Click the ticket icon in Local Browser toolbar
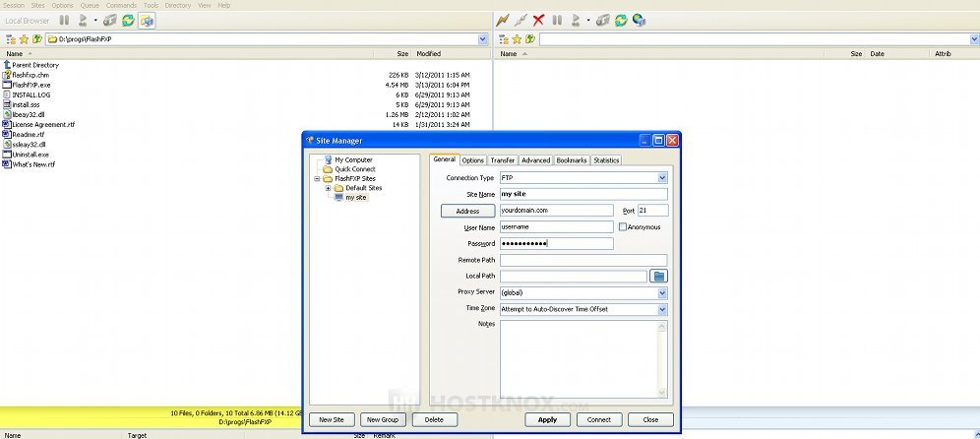This screenshot has width=980, height=439. click(110, 21)
